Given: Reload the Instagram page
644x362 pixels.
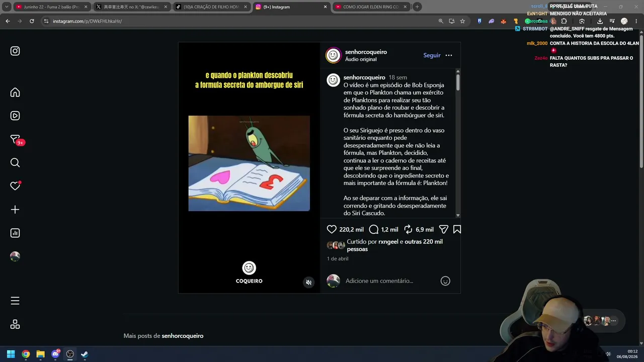Looking at the screenshot, I should click(32, 21).
